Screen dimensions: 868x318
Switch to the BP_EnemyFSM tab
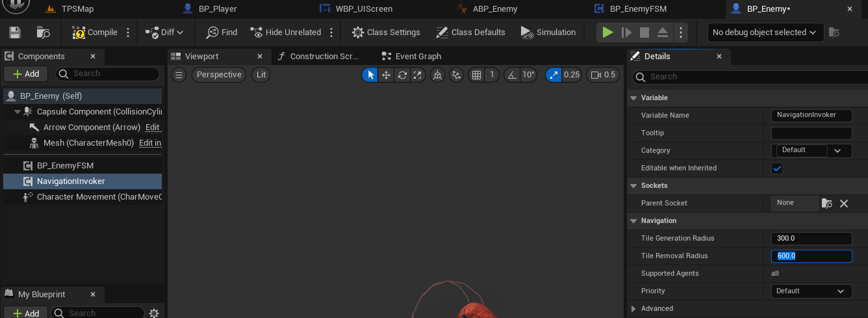coord(638,9)
